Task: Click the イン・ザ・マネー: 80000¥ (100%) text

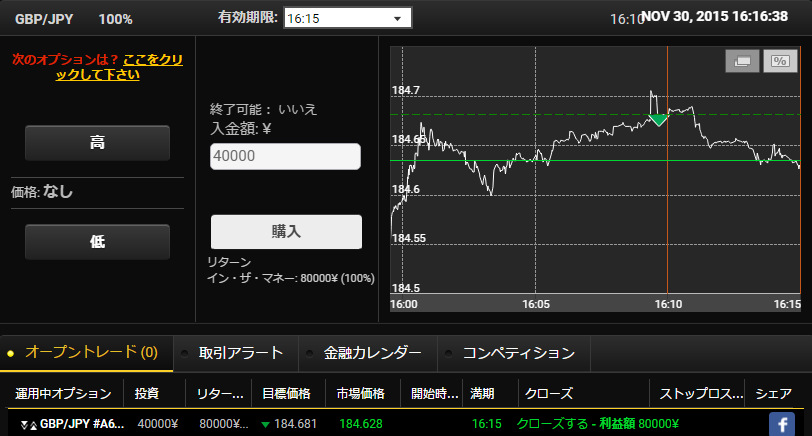Action: (x=291, y=278)
